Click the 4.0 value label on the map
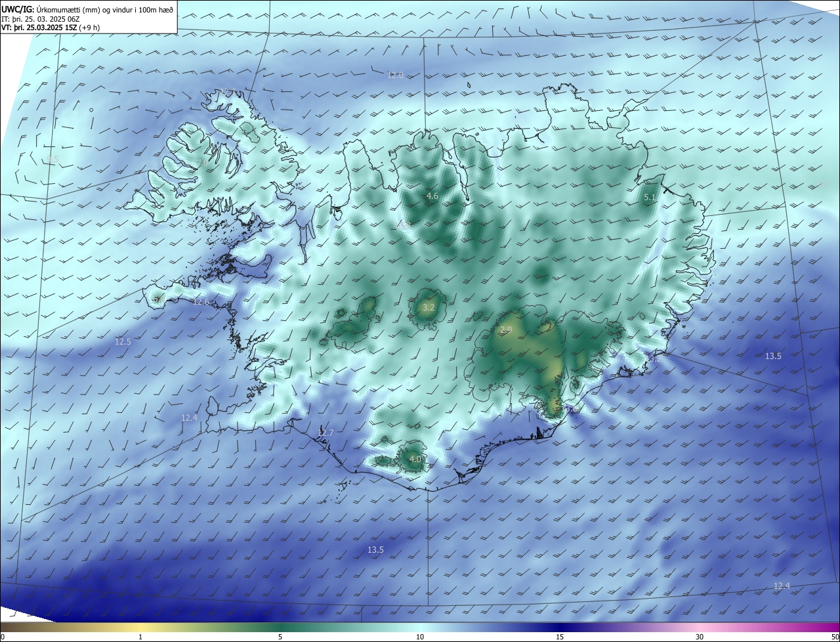 [x=415, y=459]
